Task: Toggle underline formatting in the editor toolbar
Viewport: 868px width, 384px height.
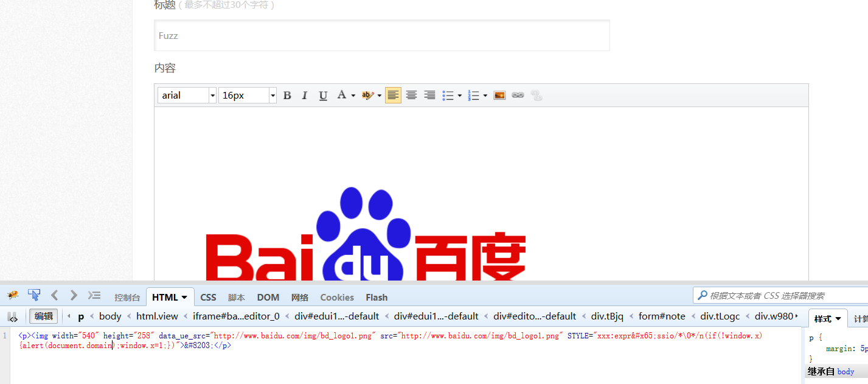Action: click(x=323, y=96)
